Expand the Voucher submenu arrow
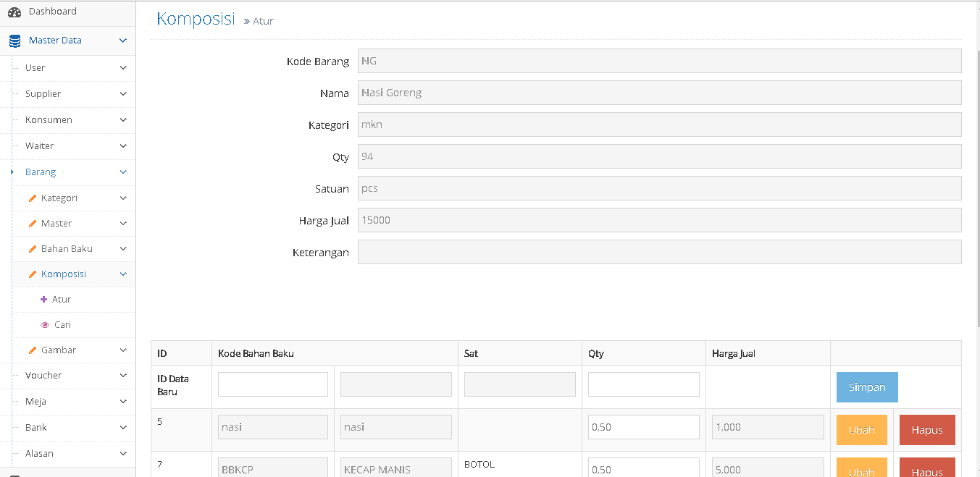 pos(123,376)
